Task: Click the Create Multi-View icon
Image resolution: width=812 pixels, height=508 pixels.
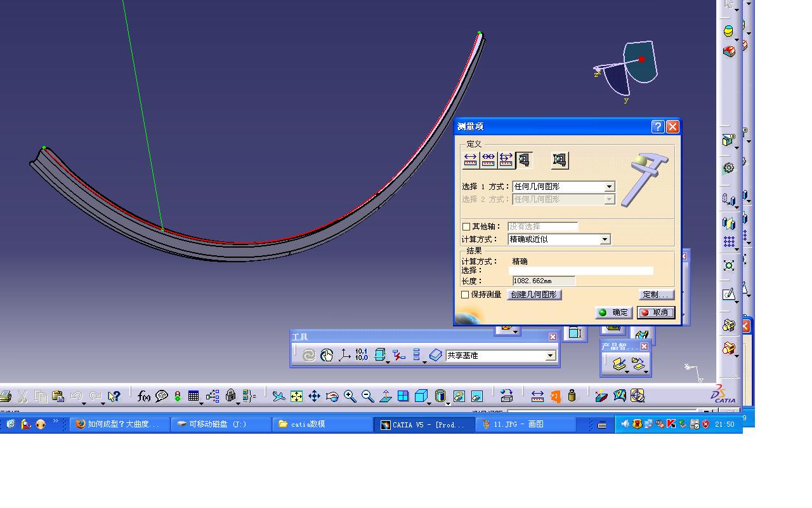Action: tap(403, 396)
